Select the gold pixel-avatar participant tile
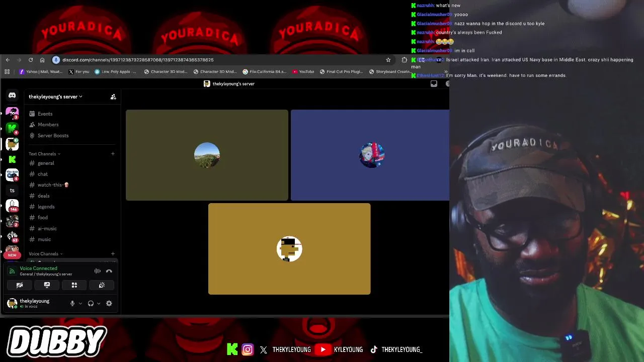 (289, 249)
